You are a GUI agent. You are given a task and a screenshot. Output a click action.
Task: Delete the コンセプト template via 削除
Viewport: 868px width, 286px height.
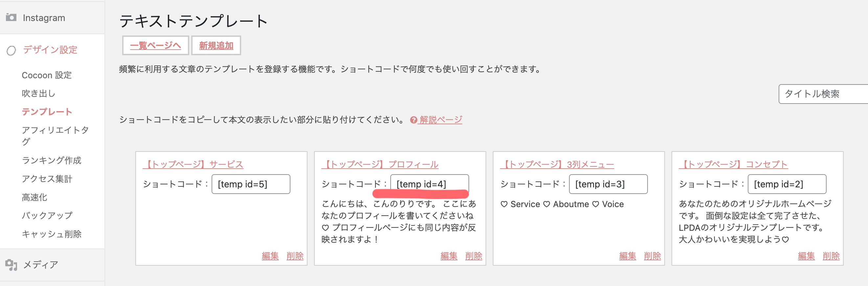[831, 256]
